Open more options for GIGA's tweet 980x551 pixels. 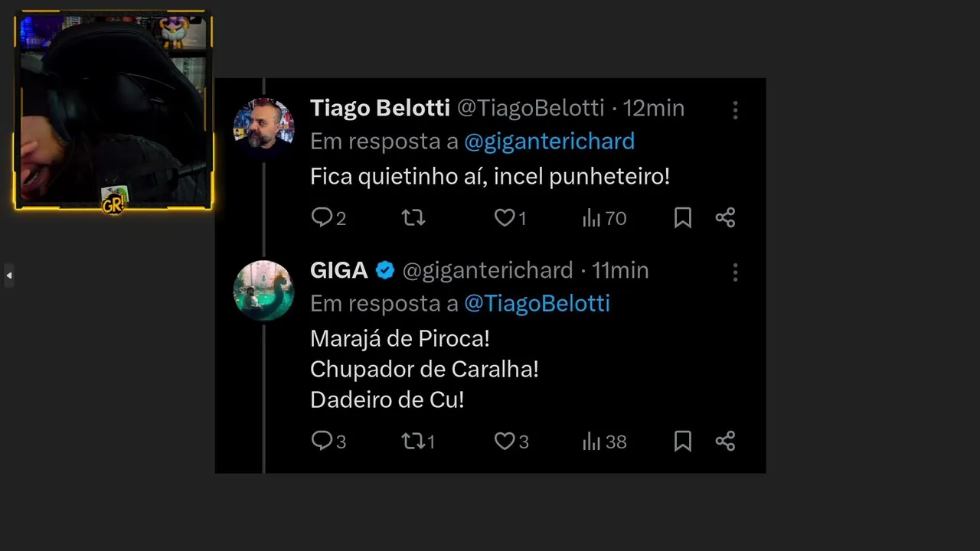point(735,272)
